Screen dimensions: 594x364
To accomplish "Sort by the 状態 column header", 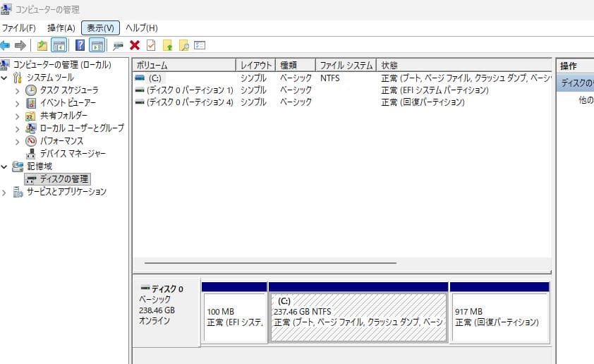I will click(x=464, y=65).
